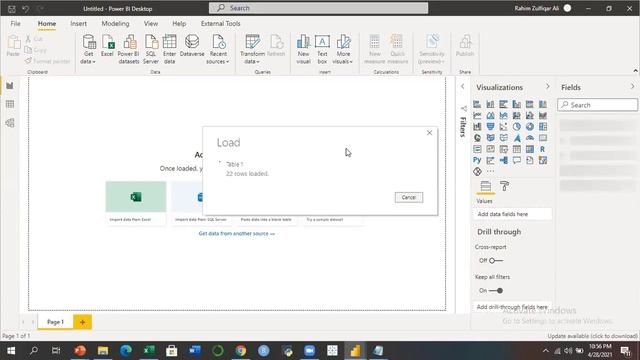Toggle the Keep all filters switch

pos(496,291)
